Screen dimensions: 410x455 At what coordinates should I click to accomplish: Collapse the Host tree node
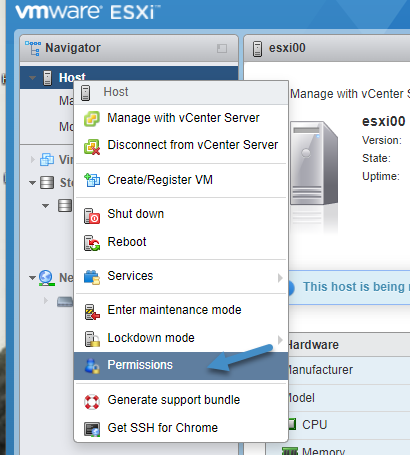[32, 78]
